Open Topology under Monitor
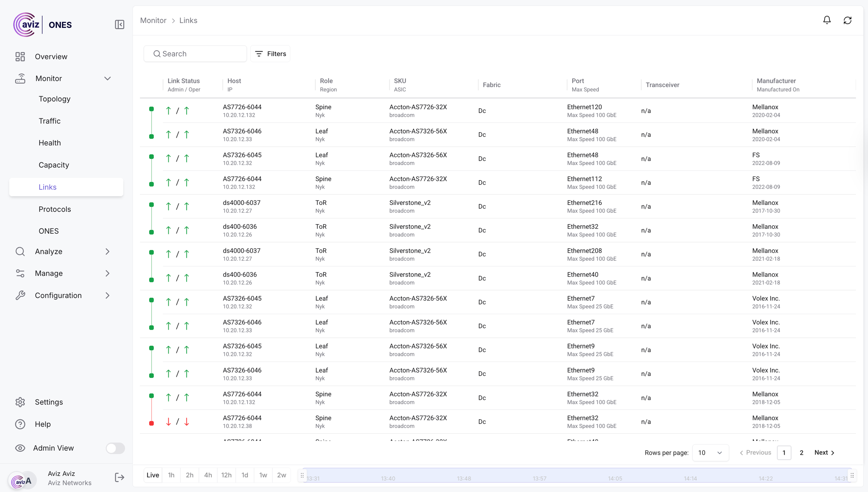Viewport: 868px width, 492px height. (x=55, y=99)
